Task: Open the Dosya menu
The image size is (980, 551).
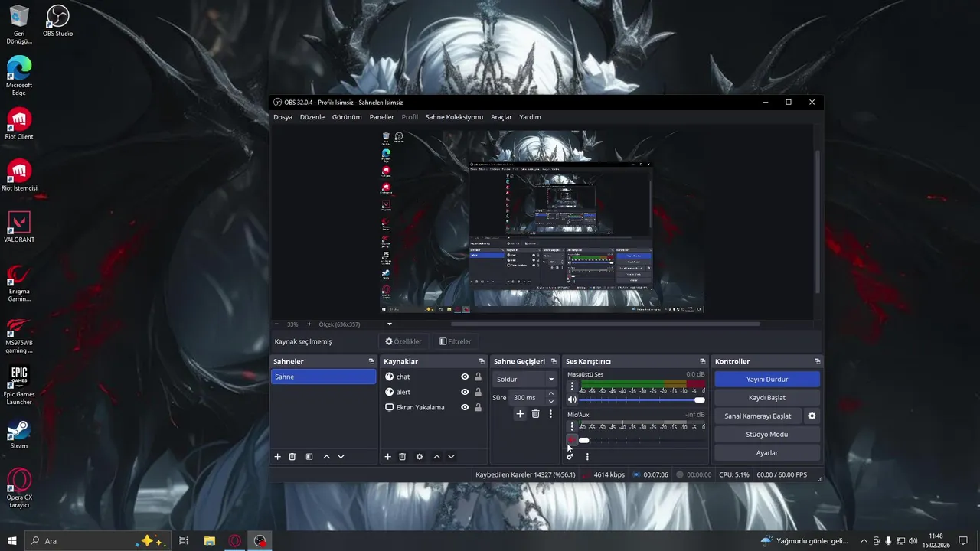Action: coord(283,117)
